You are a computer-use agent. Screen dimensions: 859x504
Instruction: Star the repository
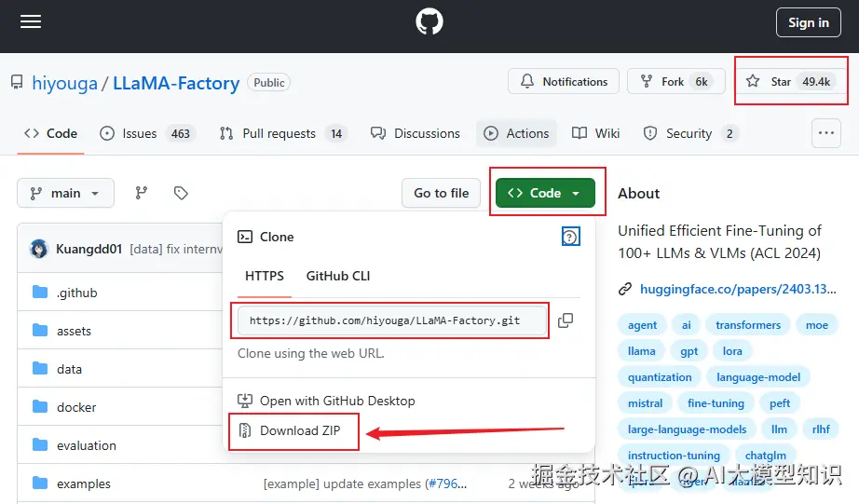[x=789, y=82]
